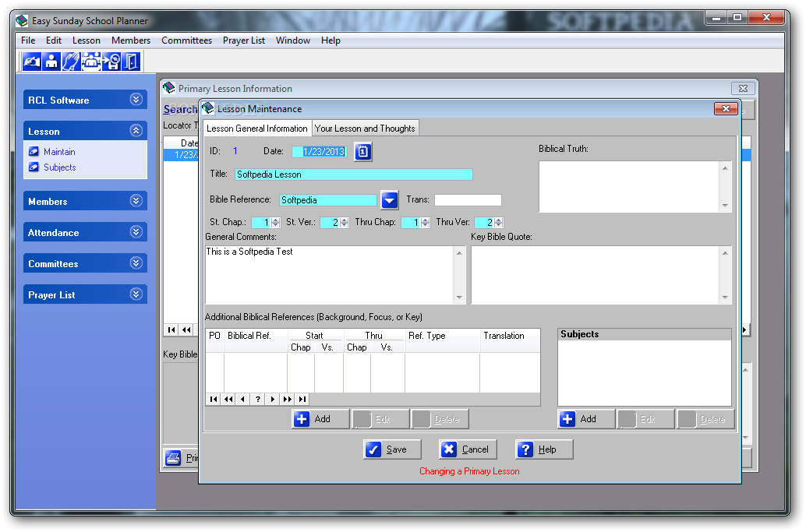
Task: Click inside the General Comments text box
Action: pos(330,275)
